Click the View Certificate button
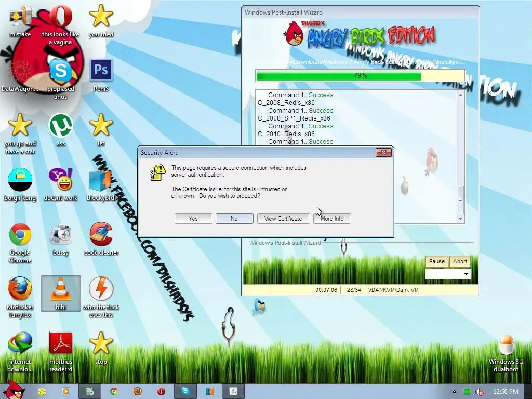 [283, 219]
